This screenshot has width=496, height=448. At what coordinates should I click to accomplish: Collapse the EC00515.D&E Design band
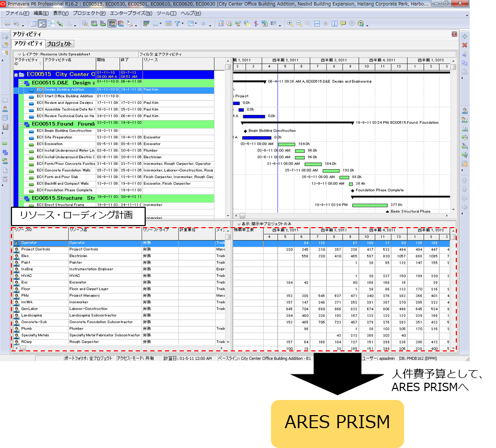(x=21, y=83)
